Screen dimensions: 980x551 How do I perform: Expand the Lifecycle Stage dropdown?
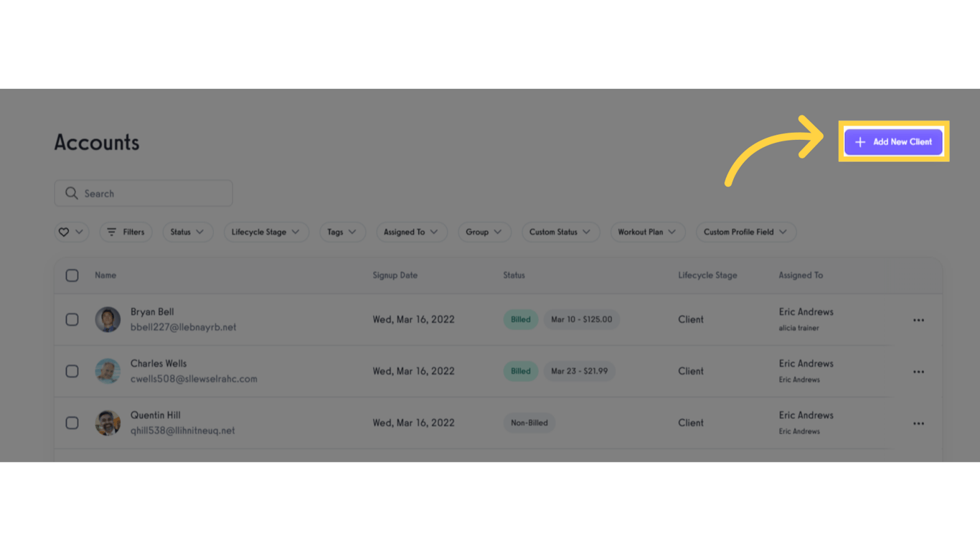[x=266, y=232]
